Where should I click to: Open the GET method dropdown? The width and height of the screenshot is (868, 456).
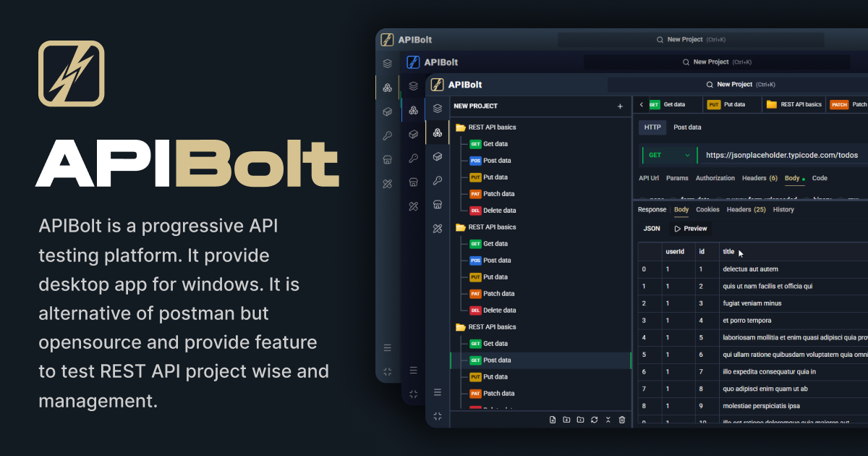[668, 155]
